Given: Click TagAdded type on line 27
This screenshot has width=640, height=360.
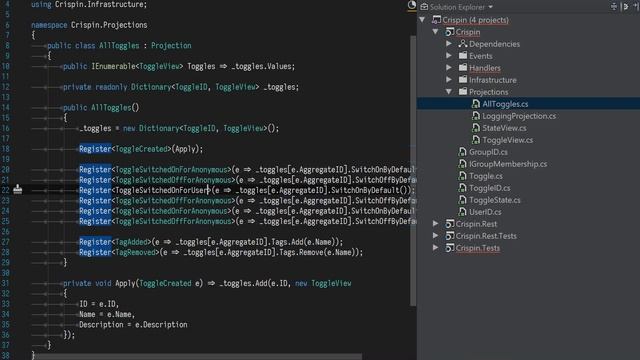Looking at the screenshot, I should point(131,242).
